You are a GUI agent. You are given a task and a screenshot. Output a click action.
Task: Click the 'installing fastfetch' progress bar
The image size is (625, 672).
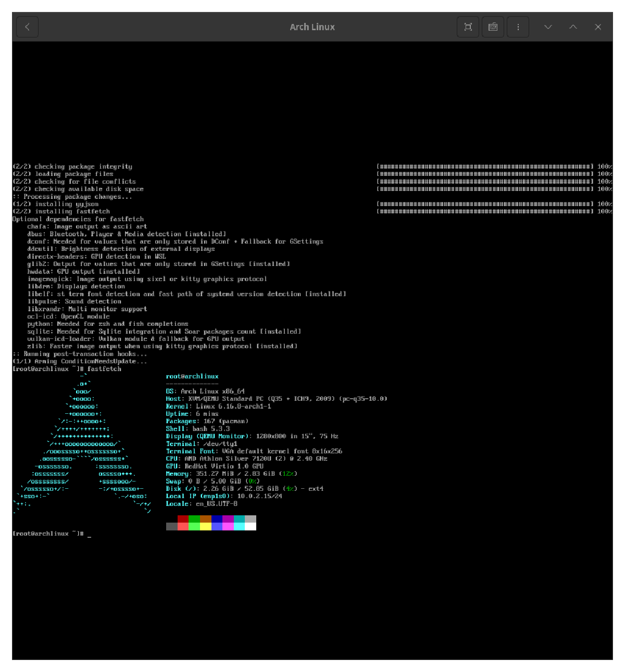pos(484,211)
